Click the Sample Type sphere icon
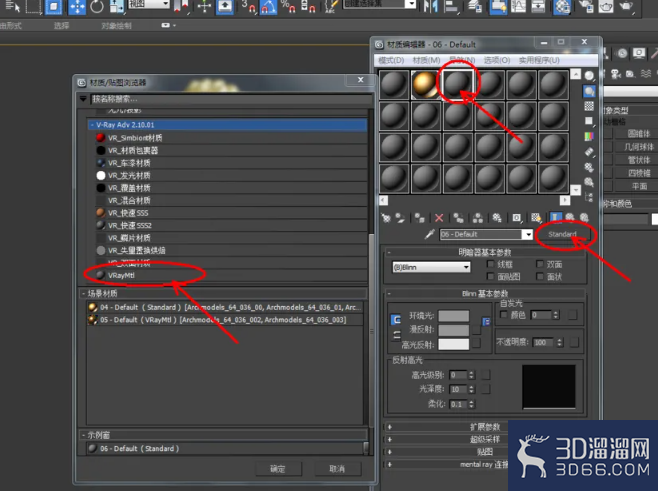This screenshot has height=491, width=658. [x=589, y=76]
